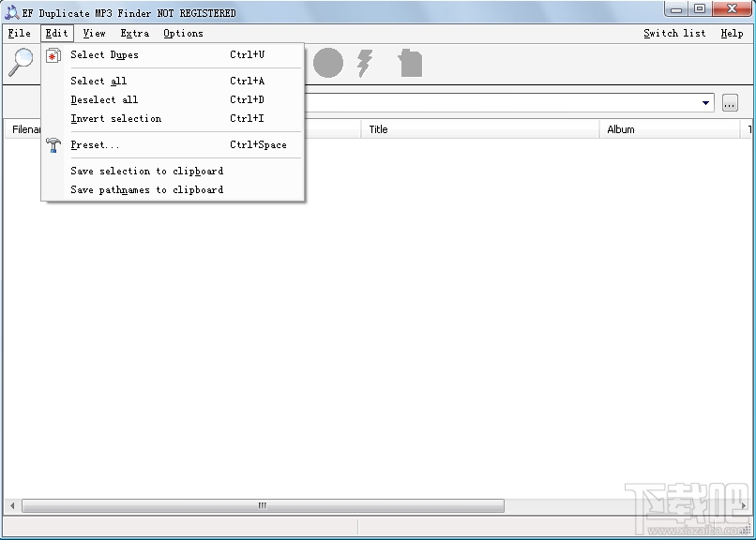Image resolution: width=756 pixels, height=540 pixels.
Task: Open the Extra menu
Action: click(134, 33)
